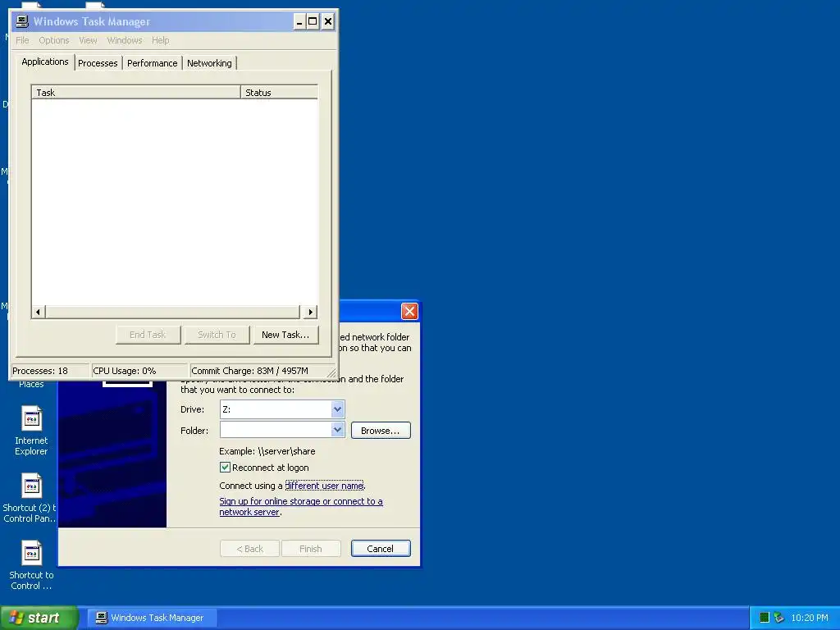
Task: Click the Task Manager title bar icon
Action: tap(22, 21)
